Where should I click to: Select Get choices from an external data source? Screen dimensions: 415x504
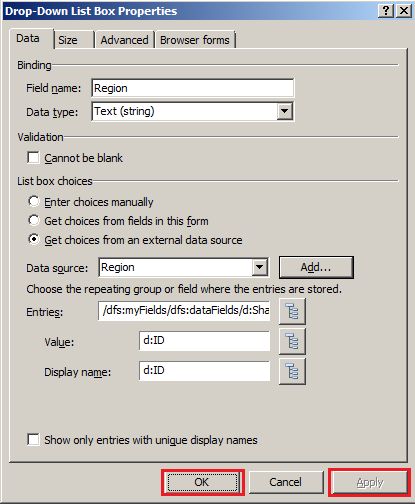point(33,239)
